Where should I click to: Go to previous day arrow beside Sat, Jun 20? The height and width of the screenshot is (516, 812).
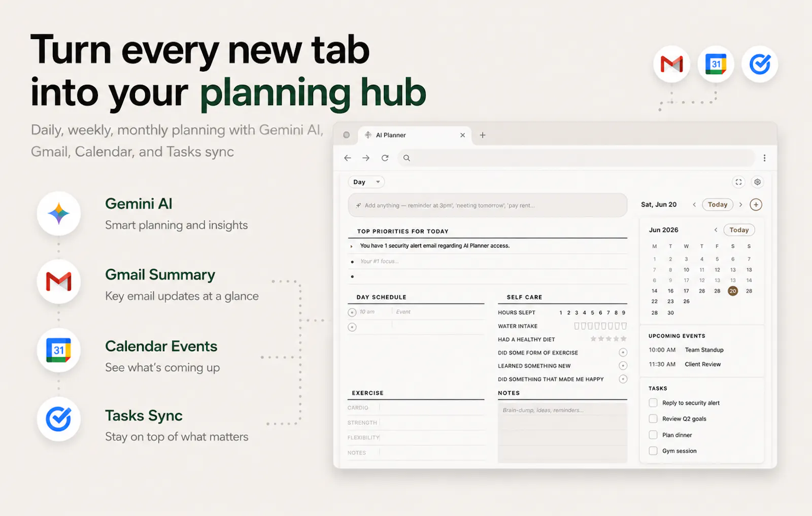coord(694,204)
